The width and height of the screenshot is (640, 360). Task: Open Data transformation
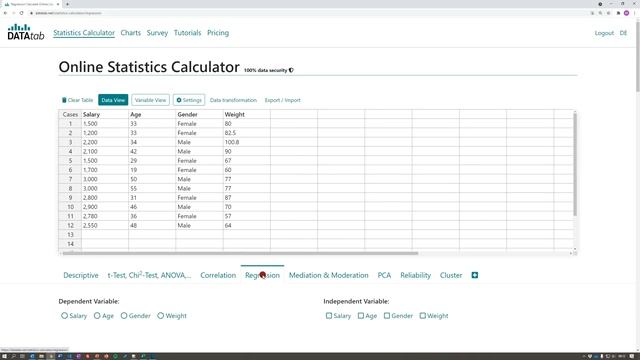click(233, 100)
